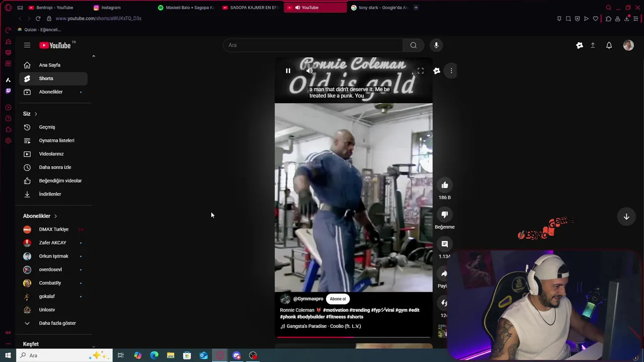Switch to the SAGOPA KAJMER tab
Viewport: 644px width, 362px height.
click(x=250, y=8)
